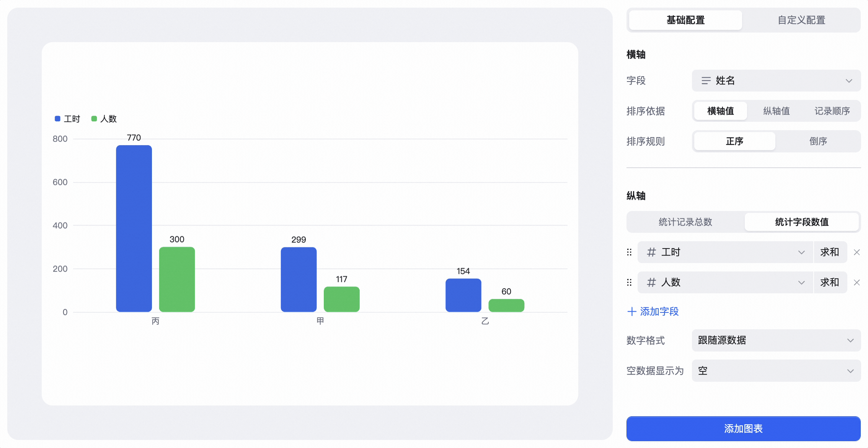
Task: Switch to the 自定义配置 tab
Action: [801, 20]
